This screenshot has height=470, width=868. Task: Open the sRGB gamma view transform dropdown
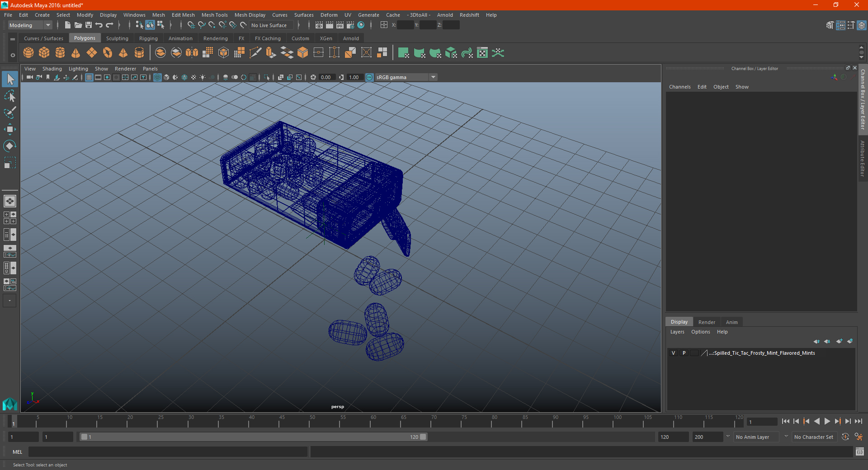[406, 77]
